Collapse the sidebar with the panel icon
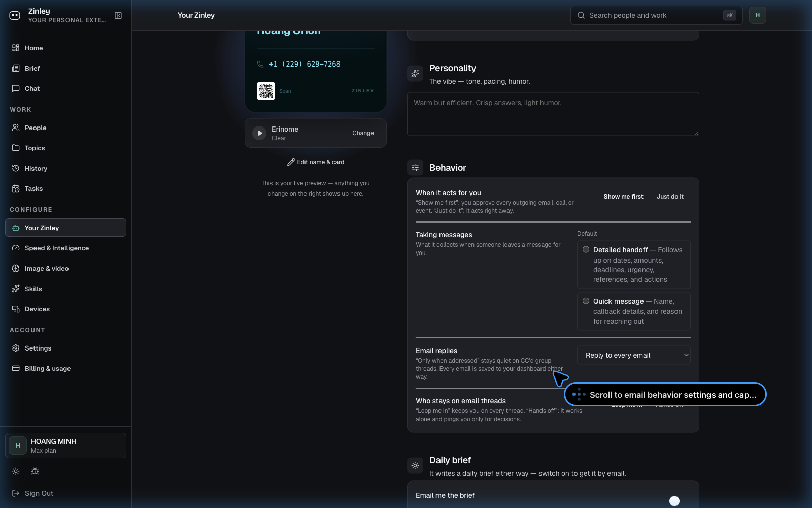The height and width of the screenshot is (508, 812). pos(118,16)
